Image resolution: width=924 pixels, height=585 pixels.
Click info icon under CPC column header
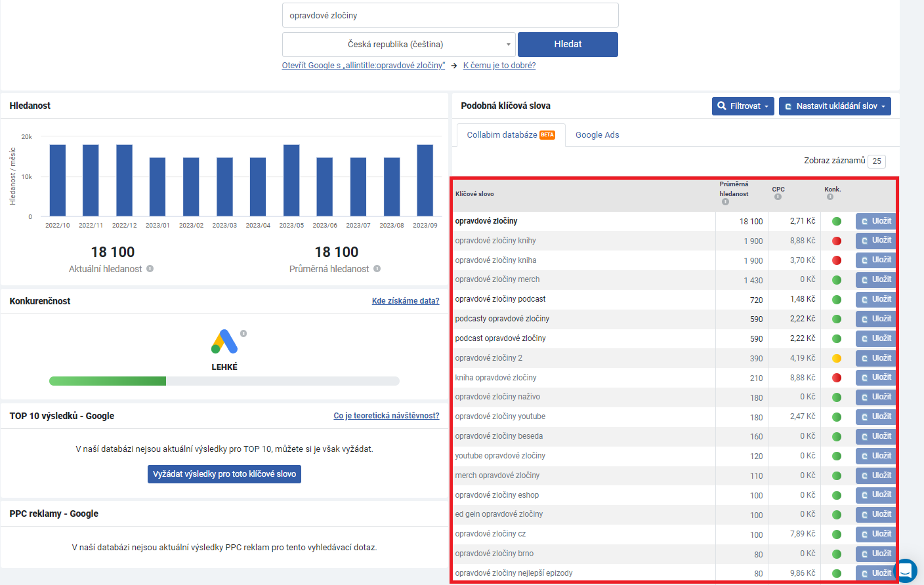point(778,197)
